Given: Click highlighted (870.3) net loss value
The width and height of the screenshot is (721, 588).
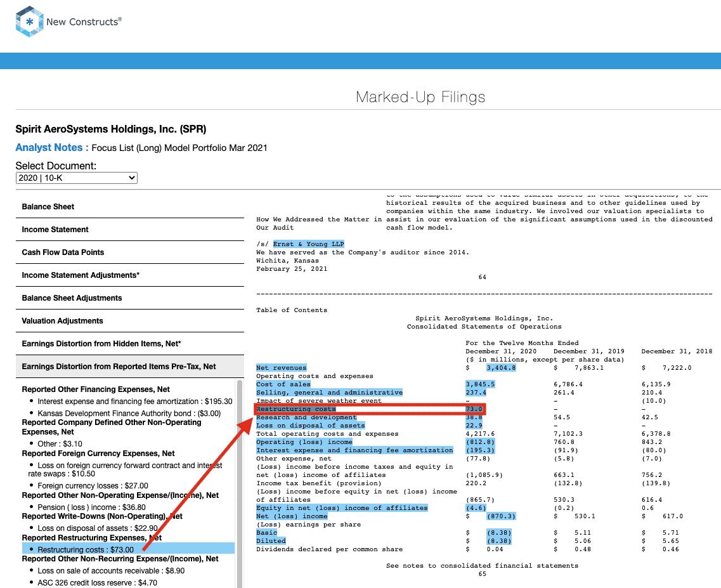Looking at the screenshot, I should (501, 516).
